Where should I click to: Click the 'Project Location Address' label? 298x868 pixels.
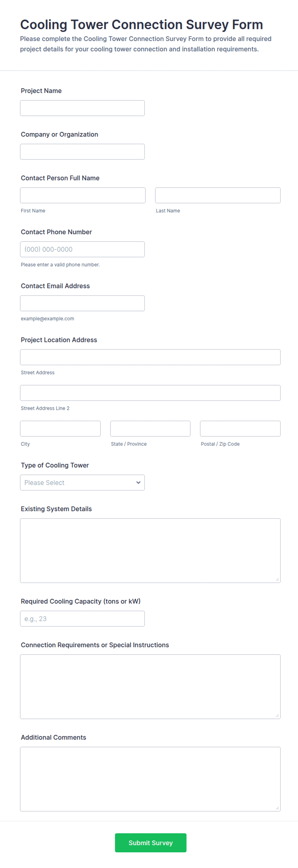59,340
